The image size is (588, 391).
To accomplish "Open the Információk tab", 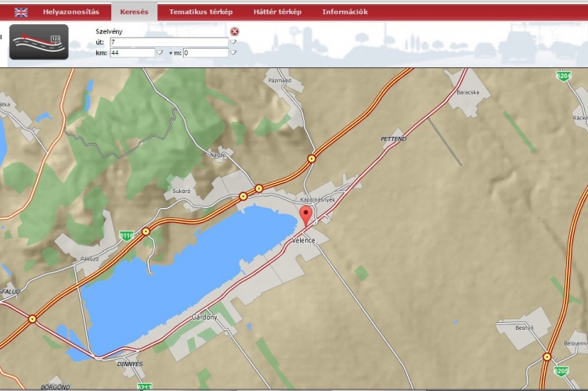I will [x=345, y=12].
